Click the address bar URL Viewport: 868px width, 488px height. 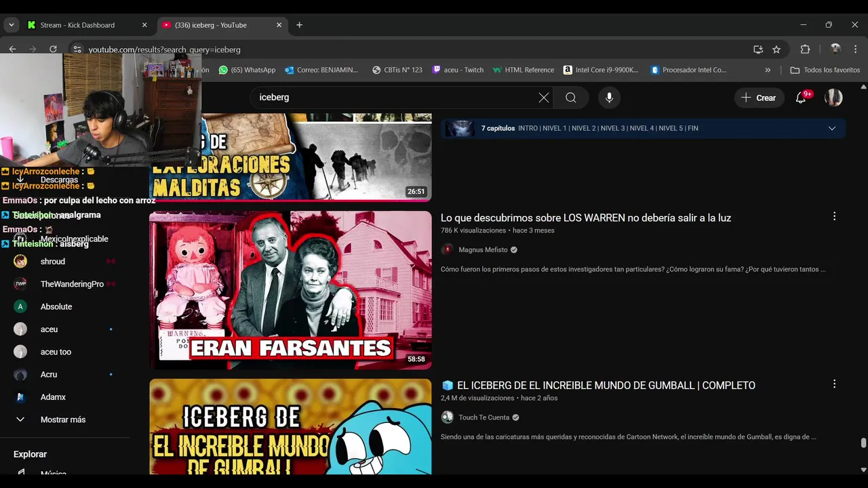[165, 49]
